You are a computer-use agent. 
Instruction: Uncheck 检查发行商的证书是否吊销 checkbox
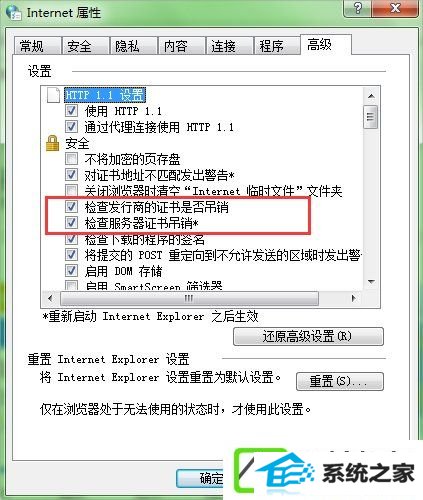point(71,207)
